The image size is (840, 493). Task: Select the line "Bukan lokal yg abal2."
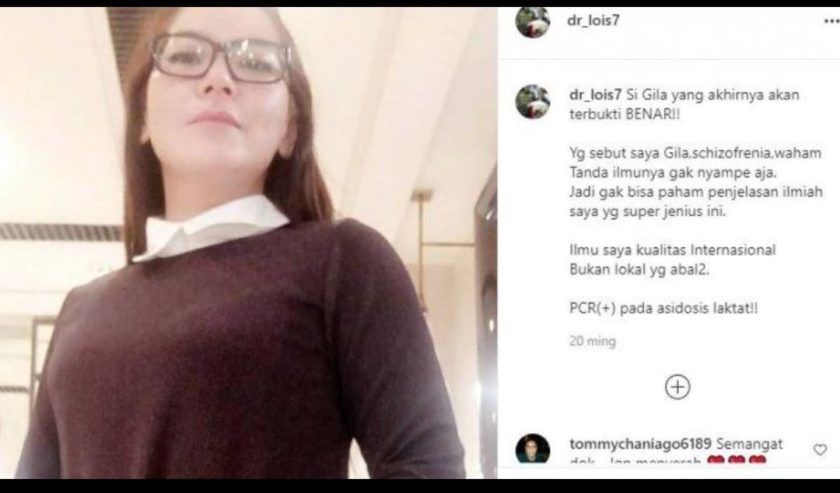point(639,270)
